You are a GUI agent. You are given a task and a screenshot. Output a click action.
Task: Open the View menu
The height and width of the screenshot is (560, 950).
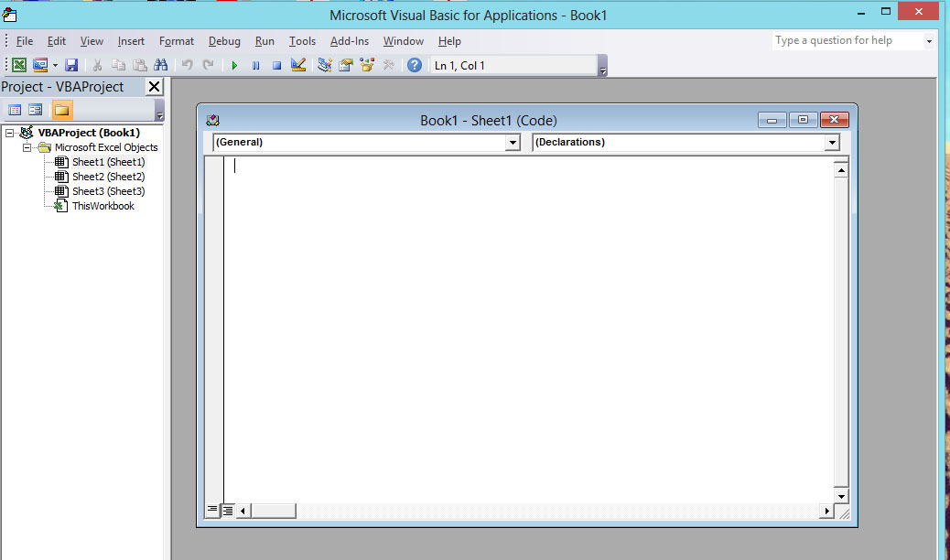(x=92, y=41)
